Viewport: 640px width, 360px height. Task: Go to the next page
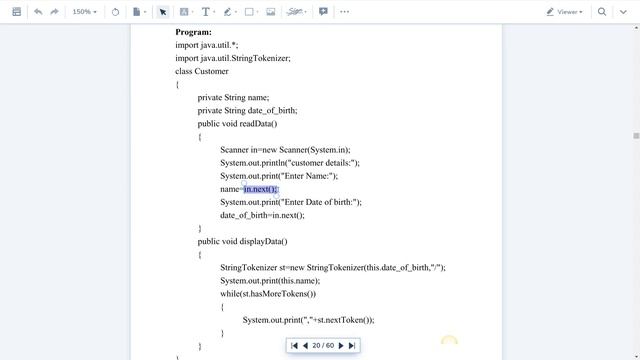coord(341,346)
